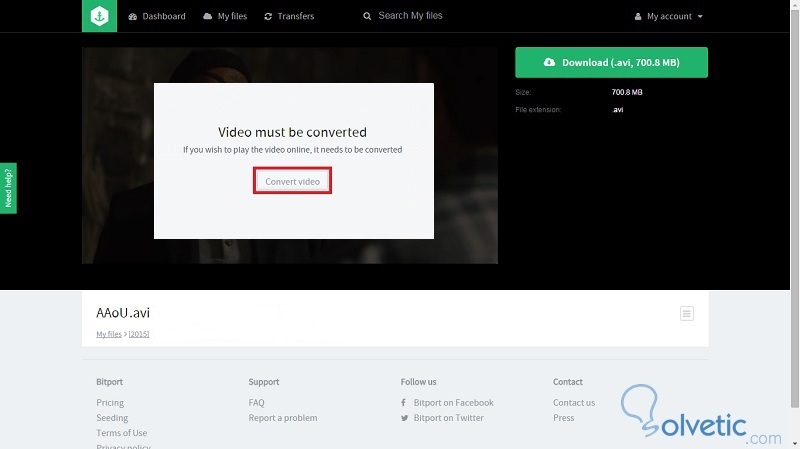Click Report a problem link
Image resolution: width=800 pixels, height=449 pixels.
pyautogui.click(x=283, y=418)
